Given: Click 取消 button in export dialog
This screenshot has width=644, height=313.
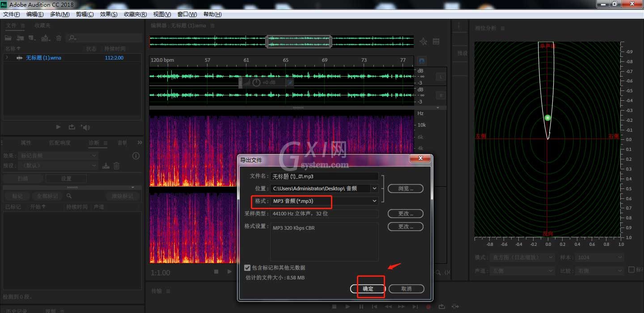Looking at the screenshot, I should pyautogui.click(x=406, y=289).
